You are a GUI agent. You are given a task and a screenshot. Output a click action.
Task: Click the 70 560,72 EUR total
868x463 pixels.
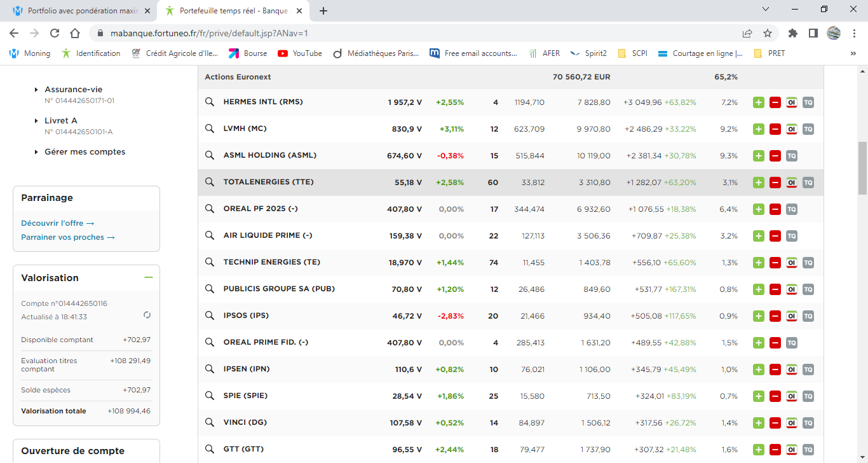581,77
